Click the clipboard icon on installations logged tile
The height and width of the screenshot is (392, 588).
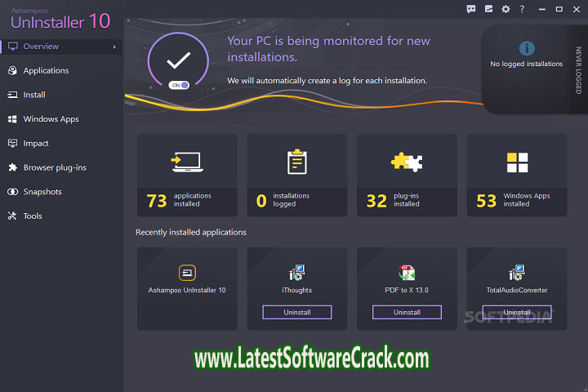(x=297, y=162)
